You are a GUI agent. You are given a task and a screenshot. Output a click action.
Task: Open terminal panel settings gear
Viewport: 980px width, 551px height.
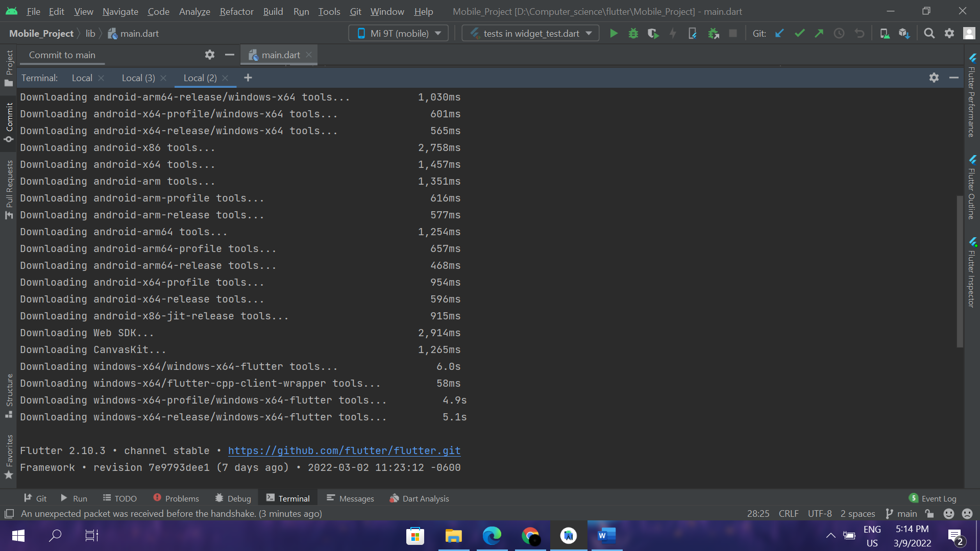pyautogui.click(x=934, y=78)
